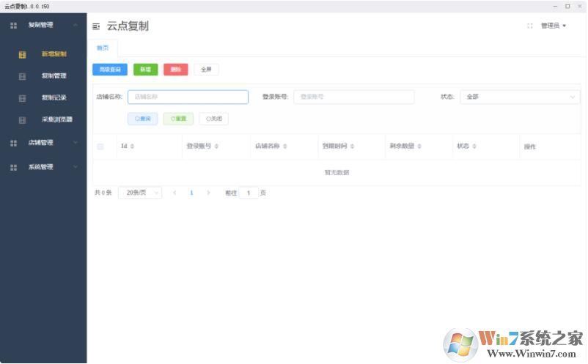Open the 管理员 user dropdown
Image resolution: width=588 pixels, height=364 pixels.
(x=553, y=26)
